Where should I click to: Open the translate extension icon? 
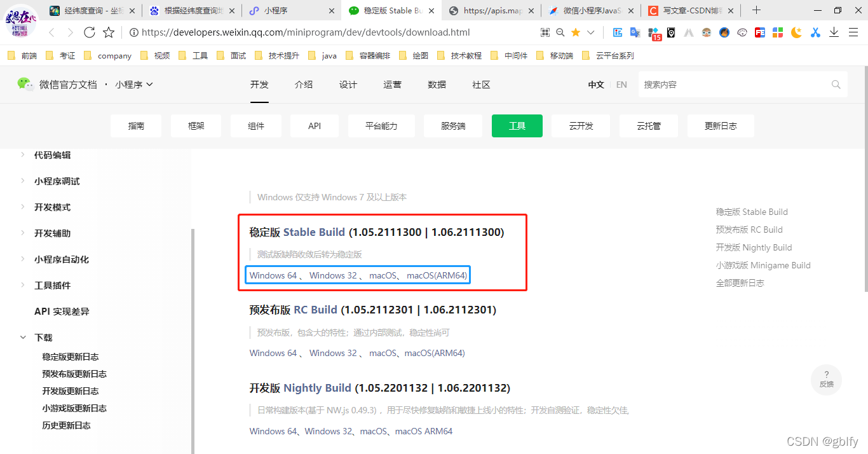635,32
